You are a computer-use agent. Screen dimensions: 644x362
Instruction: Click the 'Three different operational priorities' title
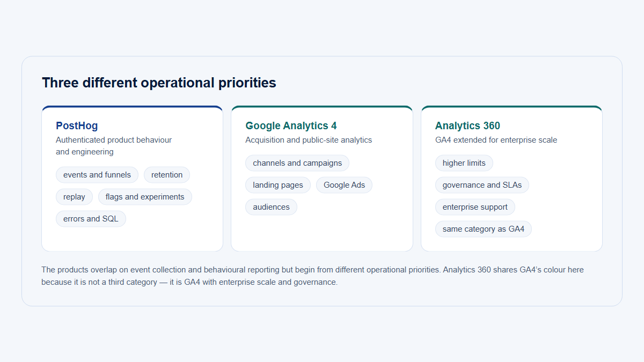click(x=159, y=83)
